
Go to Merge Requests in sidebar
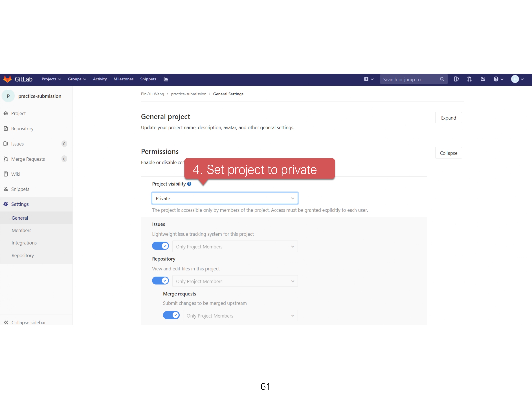[x=28, y=159]
